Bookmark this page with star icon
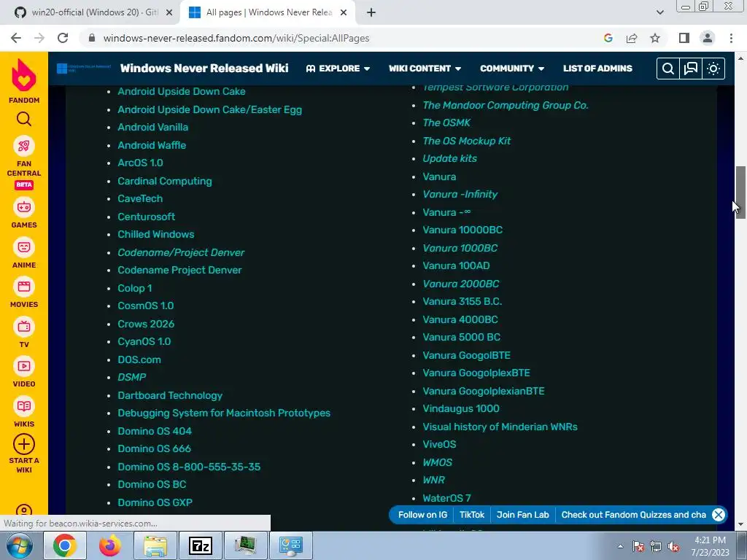 click(655, 38)
